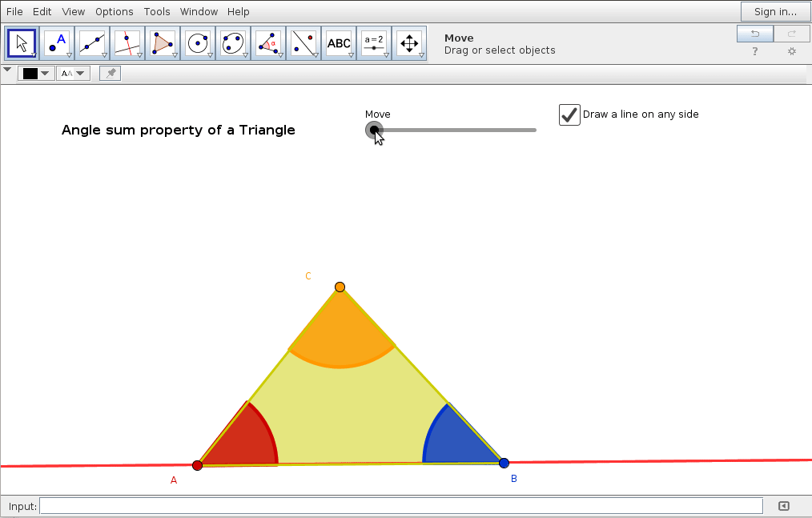Screen dimensions: 812x518
Task: Open the Options menu
Action: tap(114, 11)
